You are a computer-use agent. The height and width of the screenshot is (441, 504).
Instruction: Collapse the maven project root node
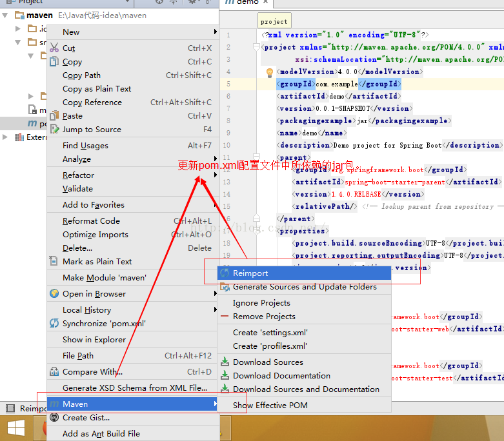pyautogui.click(x=5, y=15)
